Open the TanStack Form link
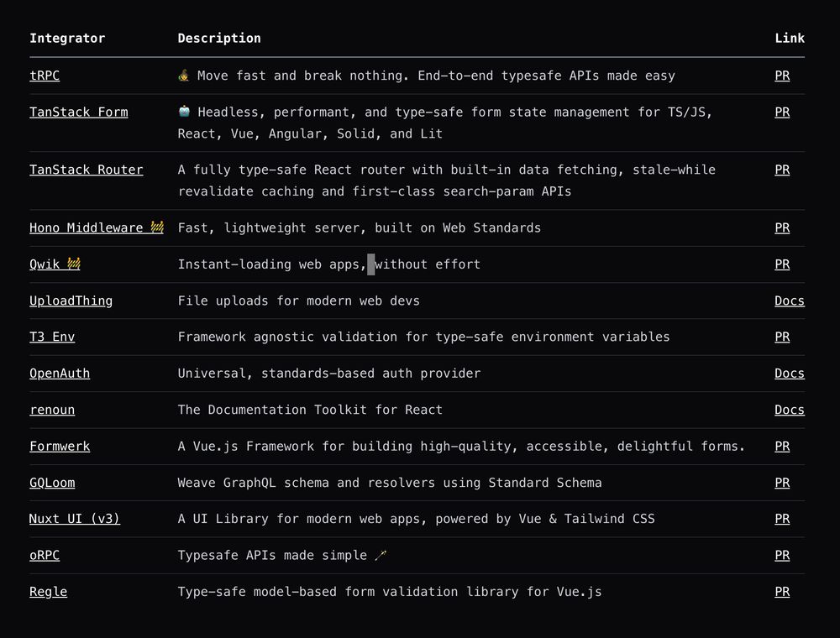Image resolution: width=840 pixels, height=638 pixels. pyautogui.click(x=79, y=112)
